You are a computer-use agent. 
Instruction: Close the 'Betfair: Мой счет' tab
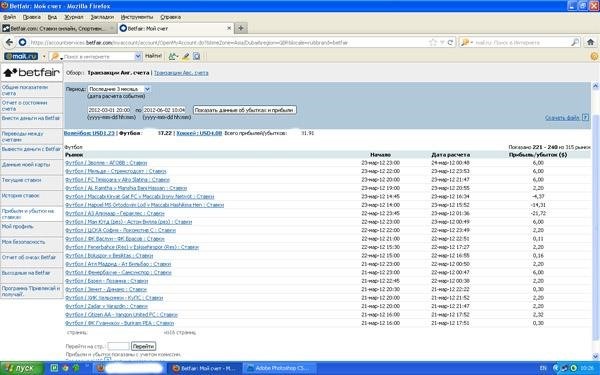click(229, 28)
